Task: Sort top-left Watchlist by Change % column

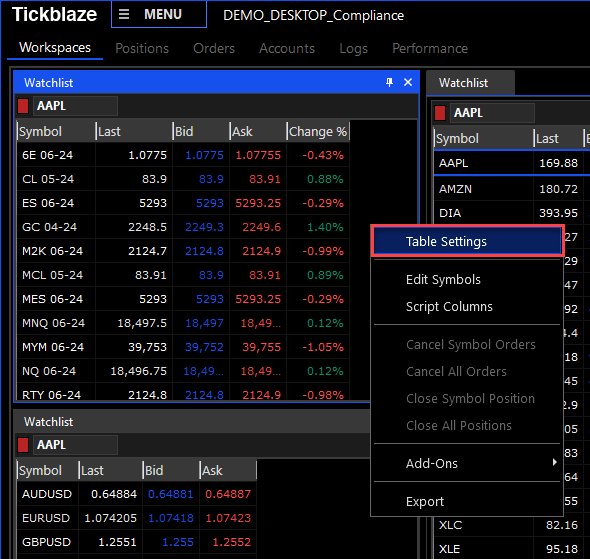Action: pyautogui.click(x=318, y=132)
